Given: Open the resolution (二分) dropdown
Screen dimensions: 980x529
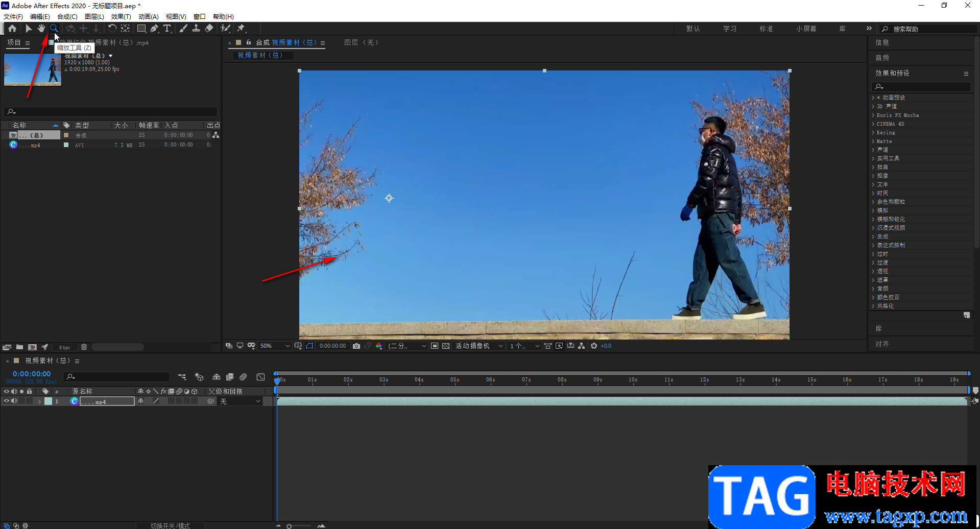Looking at the screenshot, I should pos(407,346).
